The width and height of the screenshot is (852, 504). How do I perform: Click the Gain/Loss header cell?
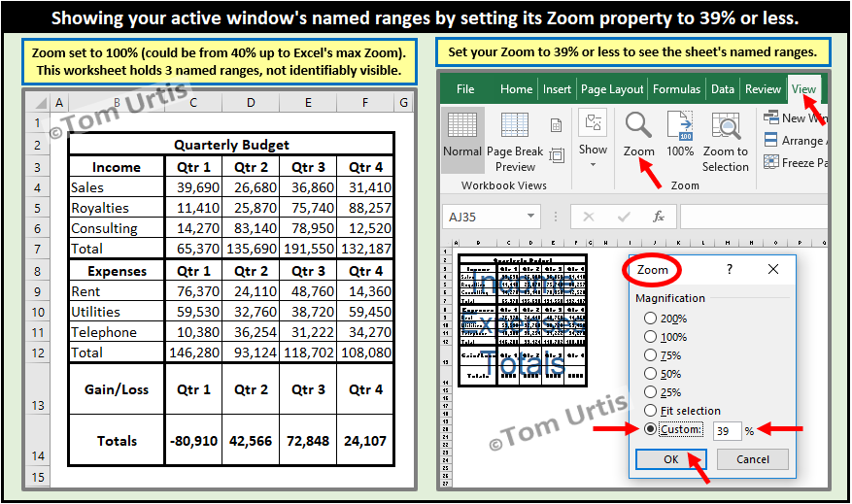tap(117, 389)
